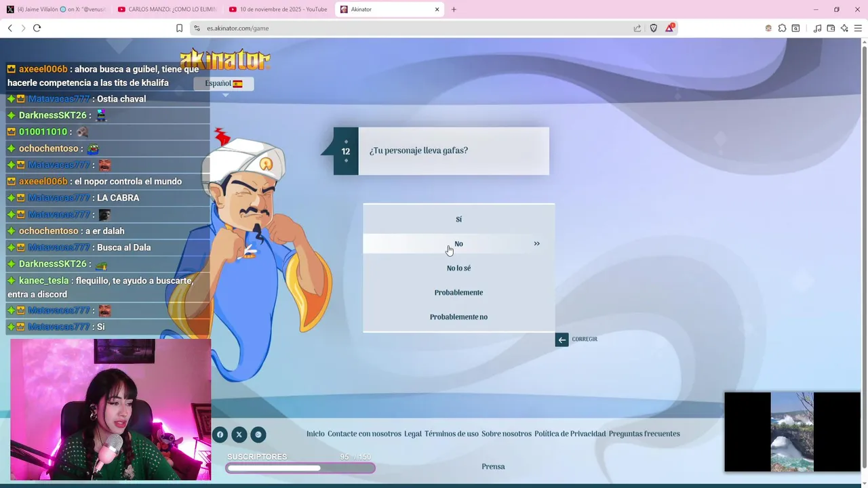This screenshot has height=488, width=868.
Task: Open the face avatar extension icon
Action: click(x=768, y=28)
